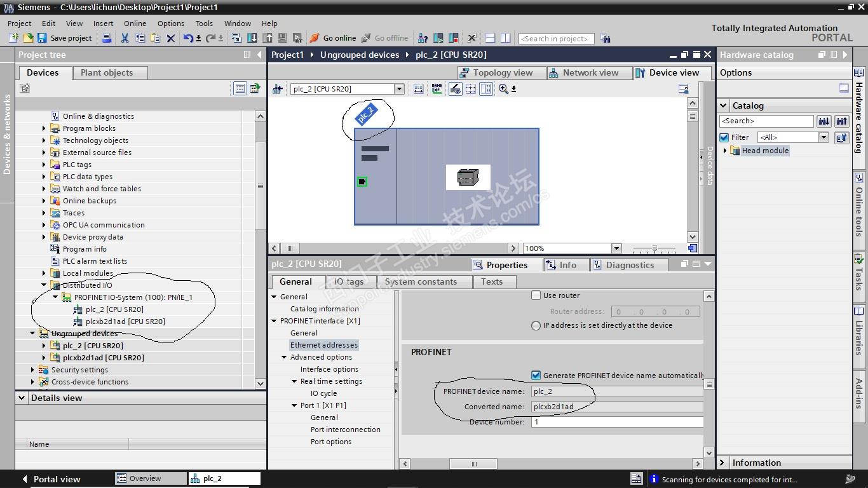868x488 pixels.
Task: Enable the Use router checkbox
Action: pyautogui.click(x=536, y=295)
